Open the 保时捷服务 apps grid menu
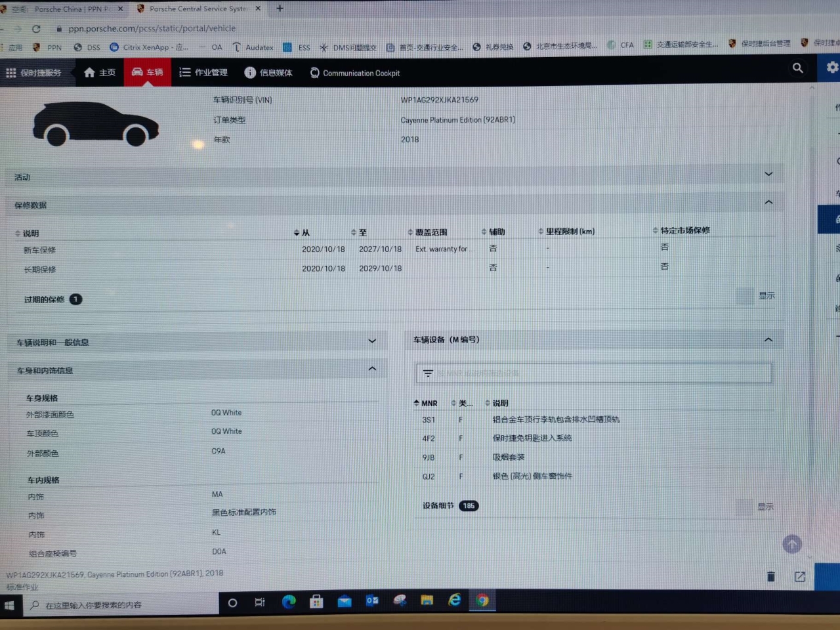The height and width of the screenshot is (630, 840). [x=33, y=73]
